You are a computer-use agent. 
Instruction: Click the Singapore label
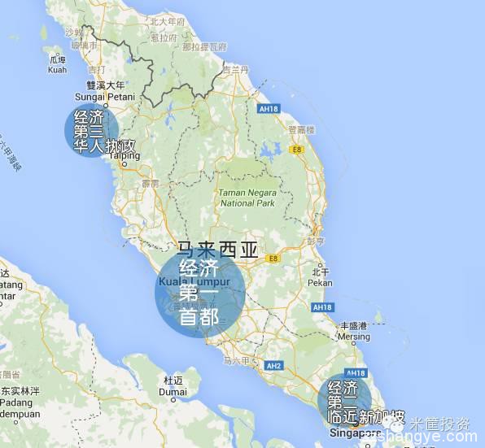pyautogui.click(x=355, y=433)
